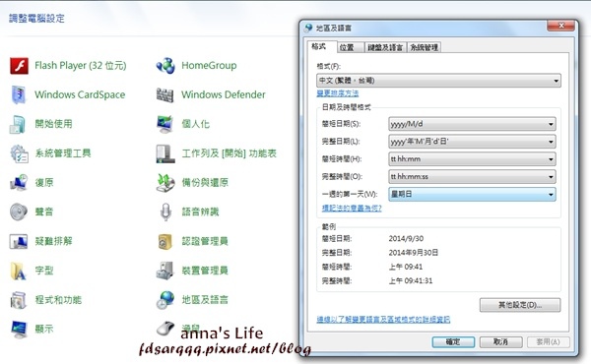
Task: Click the Windows CardSpace text label
Action: pyautogui.click(x=80, y=94)
